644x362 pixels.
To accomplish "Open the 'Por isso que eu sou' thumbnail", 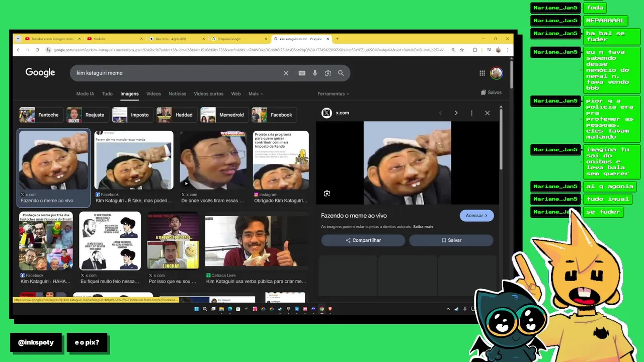I will click(173, 241).
